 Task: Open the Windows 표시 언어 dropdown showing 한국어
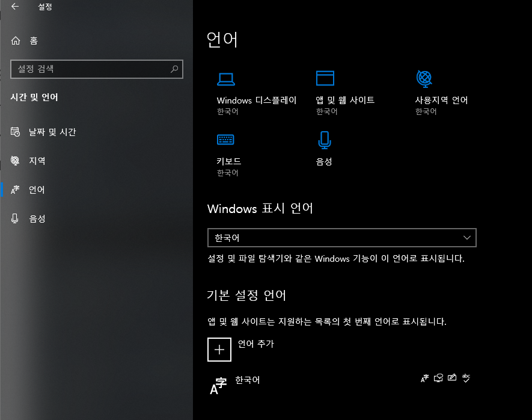[x=341, y=238]
